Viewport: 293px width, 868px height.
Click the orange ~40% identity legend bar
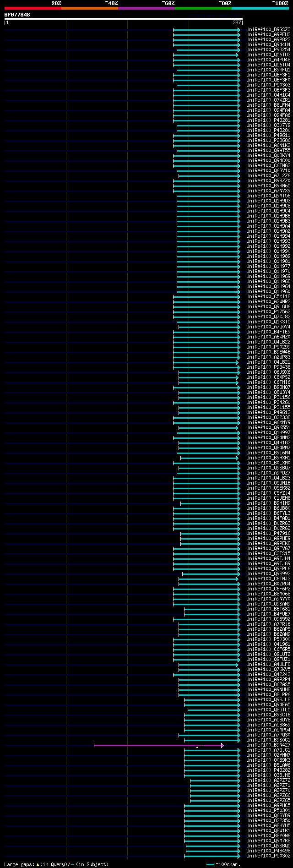point(90,8)
